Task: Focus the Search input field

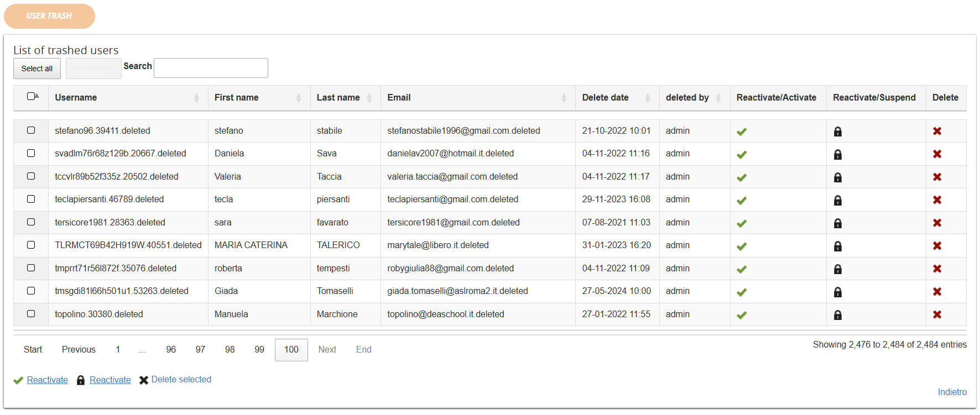Action: (211, 68)
